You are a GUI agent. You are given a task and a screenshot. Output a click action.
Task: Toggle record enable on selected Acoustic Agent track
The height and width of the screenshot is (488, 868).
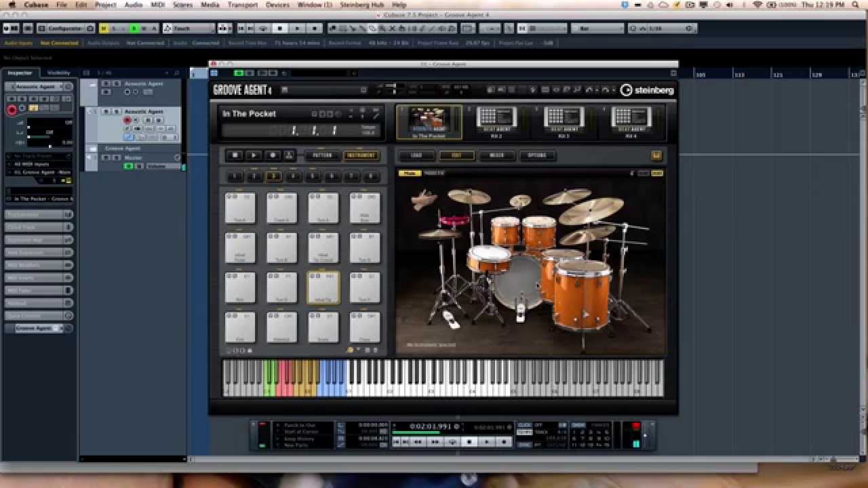tap(127, 120)
